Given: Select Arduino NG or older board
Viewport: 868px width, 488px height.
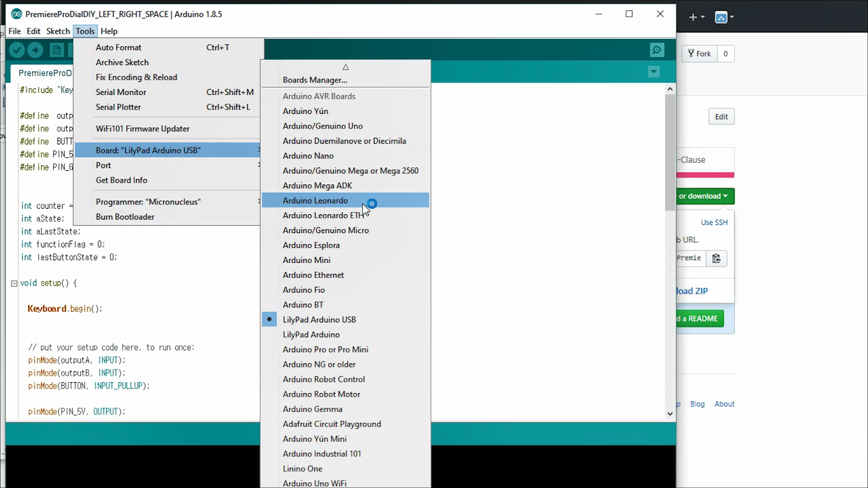Looking at the screenshot, I should tap(346, 364).
